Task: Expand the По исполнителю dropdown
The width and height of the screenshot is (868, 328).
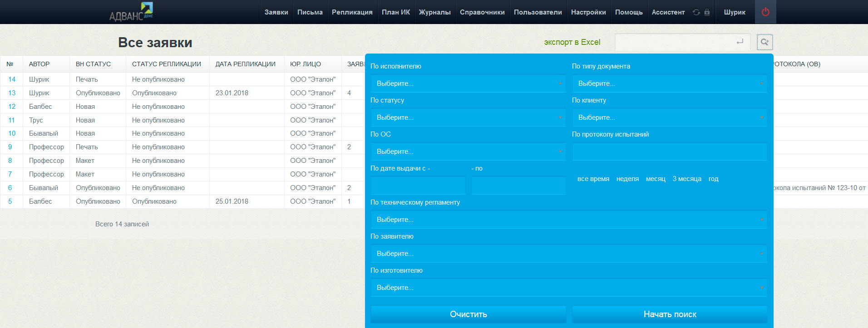Action: (x=468, y=83)
